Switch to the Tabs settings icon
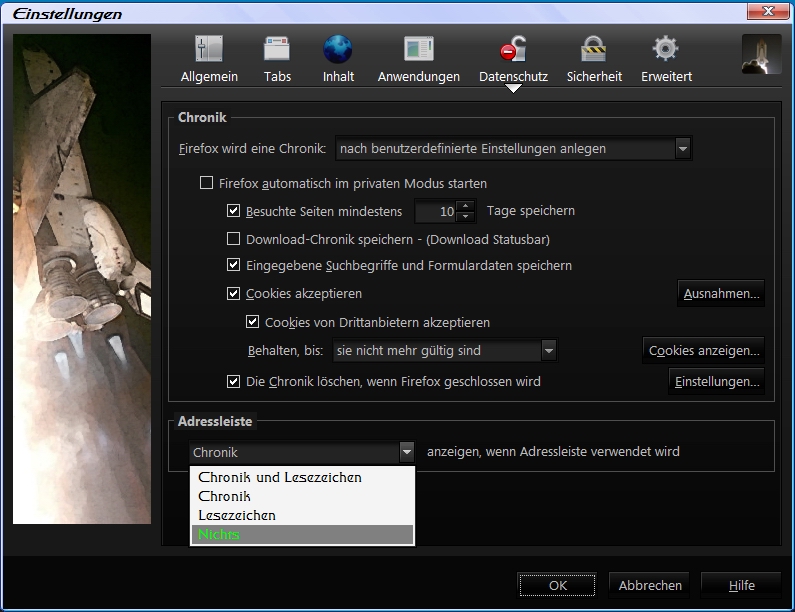The image size is (795, 612). (x=277, y=50)
